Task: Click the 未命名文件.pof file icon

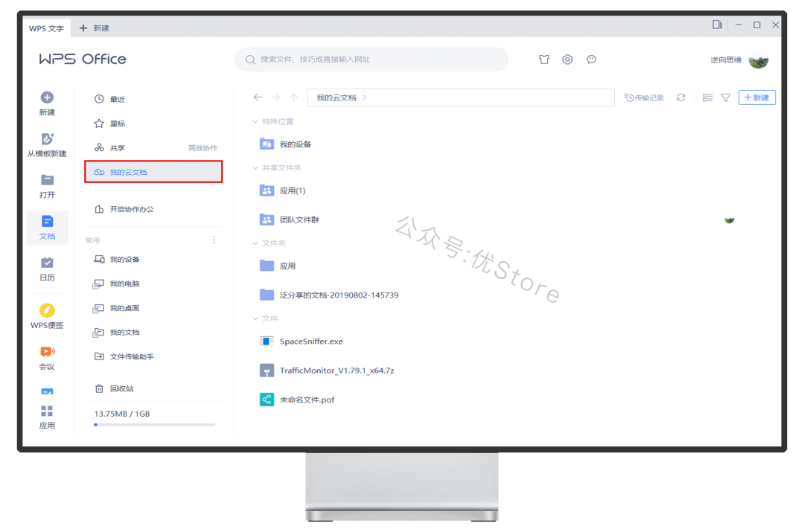Action: coord(267,400)
